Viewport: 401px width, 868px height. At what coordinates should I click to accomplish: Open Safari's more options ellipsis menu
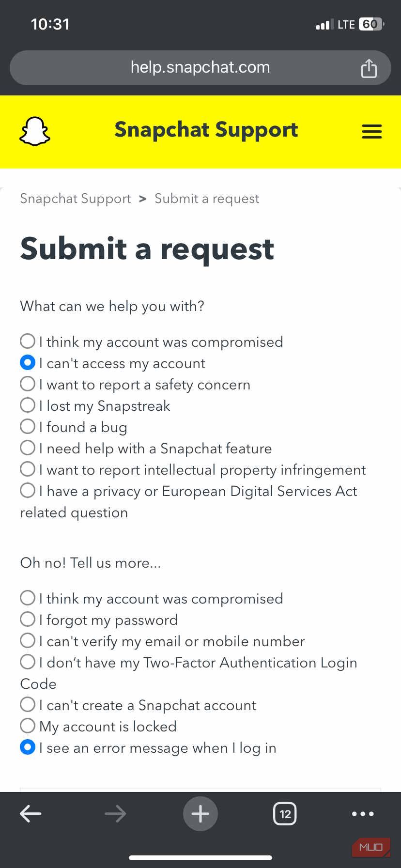362,814
